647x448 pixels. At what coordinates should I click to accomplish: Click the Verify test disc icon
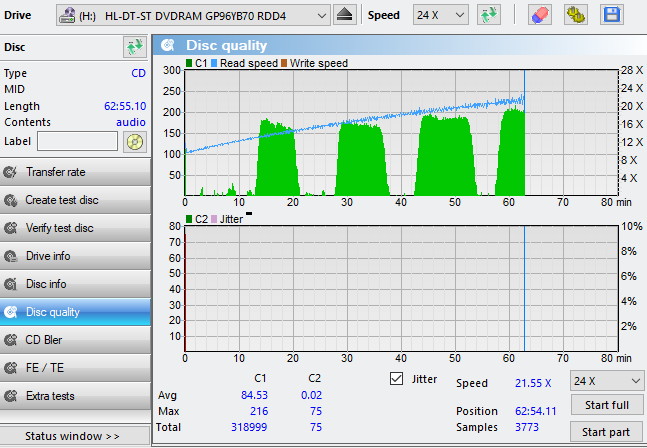coord(10,228)
